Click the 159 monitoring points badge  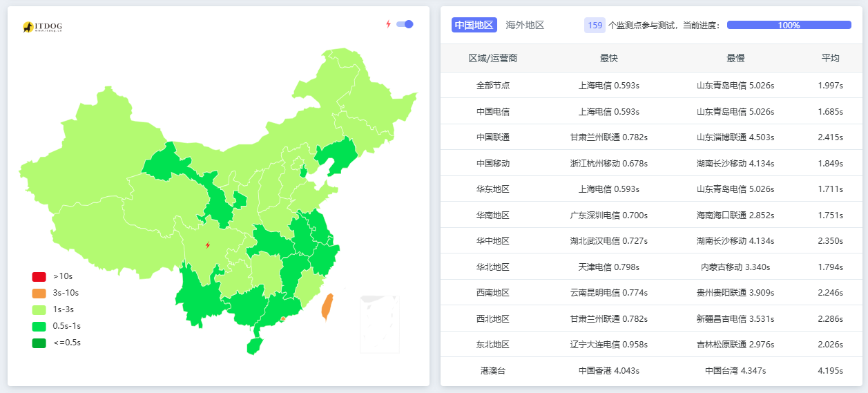point(595,25)
